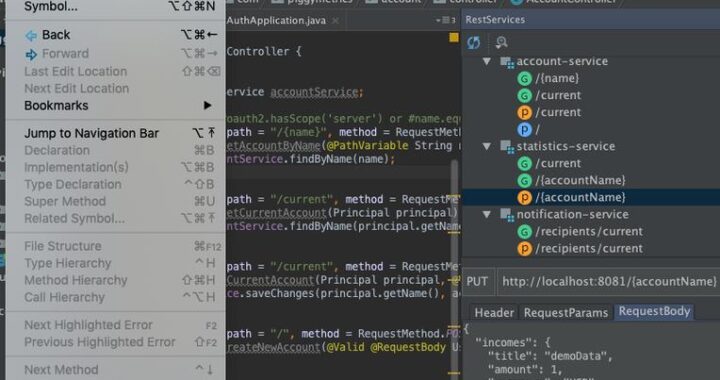The height and width of the screenshot is (380, 720).
Task: Switch to the RequestBody tab
Action: 654,312
